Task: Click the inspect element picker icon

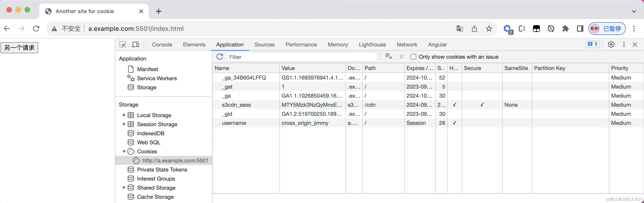Action: [123, 44]
